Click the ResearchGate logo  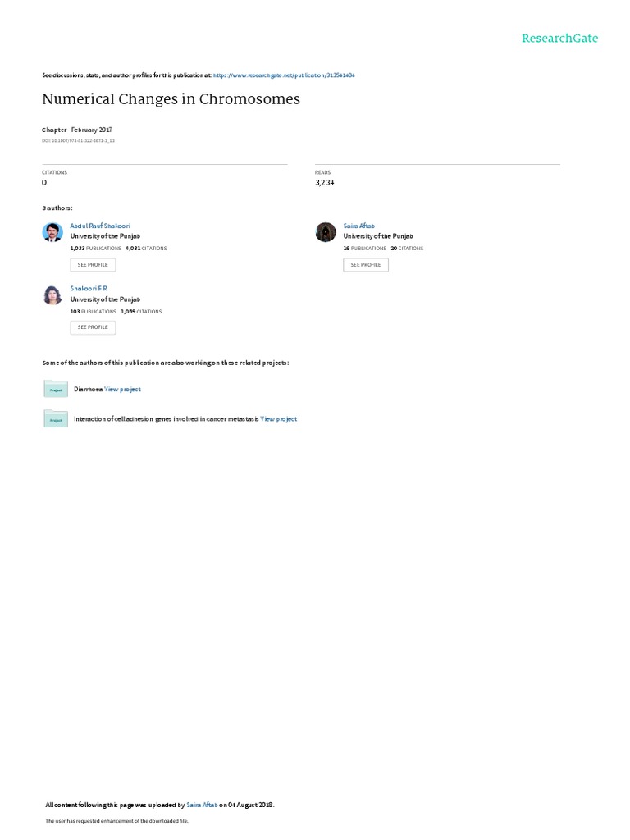pyautogui.click(x=559, y=38)
